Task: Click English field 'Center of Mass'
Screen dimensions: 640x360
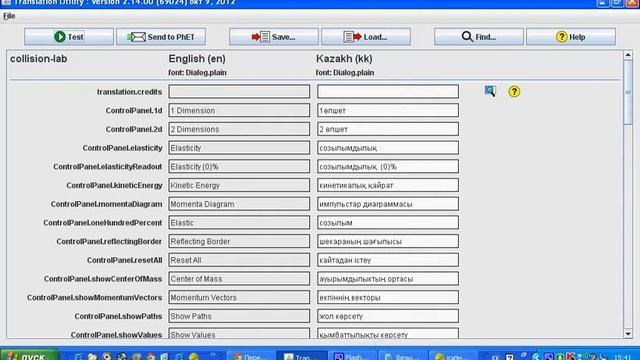Action: tap(239, 279)
